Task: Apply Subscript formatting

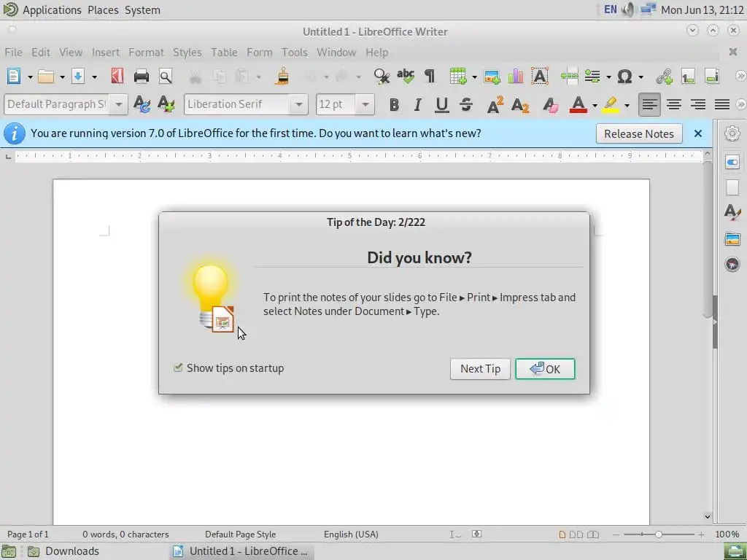Action: (519, 104)
